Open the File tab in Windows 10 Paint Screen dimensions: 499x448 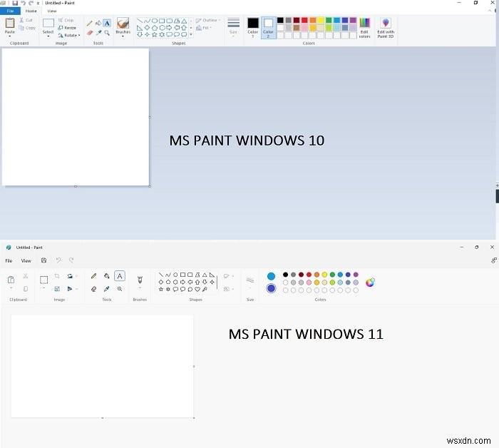point(10,11)
